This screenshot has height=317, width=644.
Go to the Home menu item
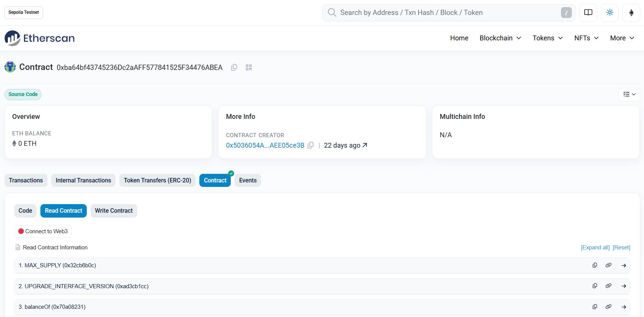(x=459, y=38)
